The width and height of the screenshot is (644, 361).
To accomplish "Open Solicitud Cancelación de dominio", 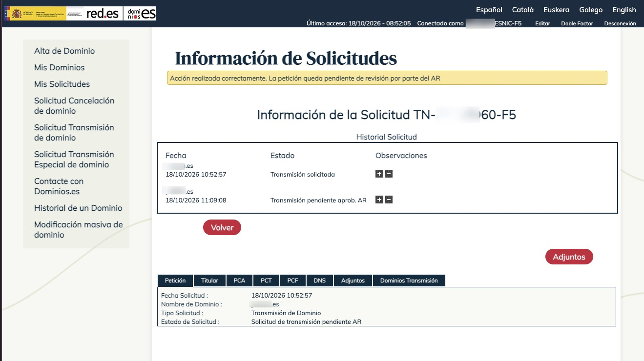I will 74,106.
